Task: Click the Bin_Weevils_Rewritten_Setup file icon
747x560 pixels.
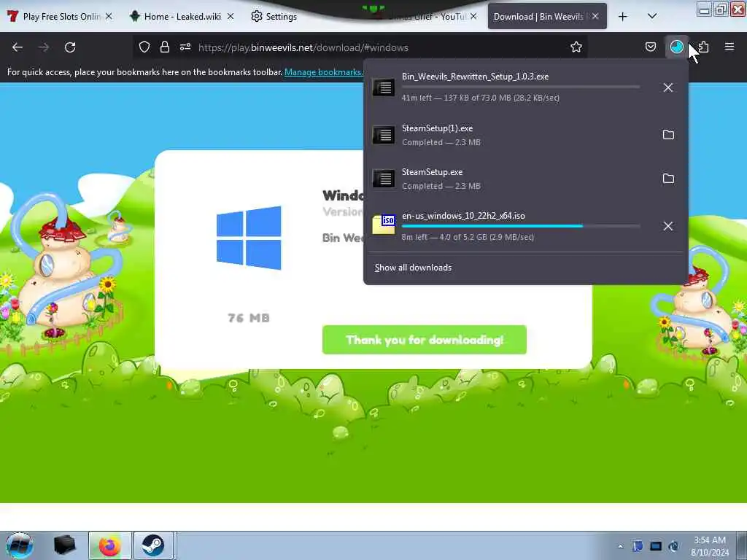Action: coord(384,87)
